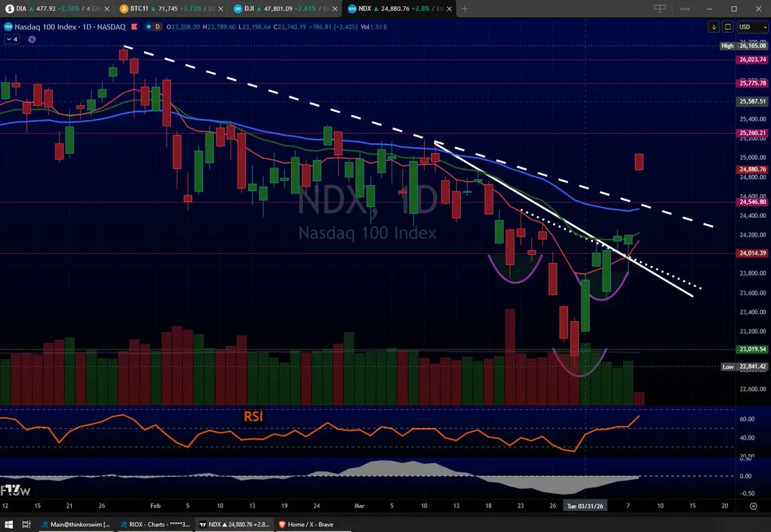Expand the collapsed indicators legend showing 4
Image resolution: width=771 pixels, height=532 pixels.
[x=12, y=39]
